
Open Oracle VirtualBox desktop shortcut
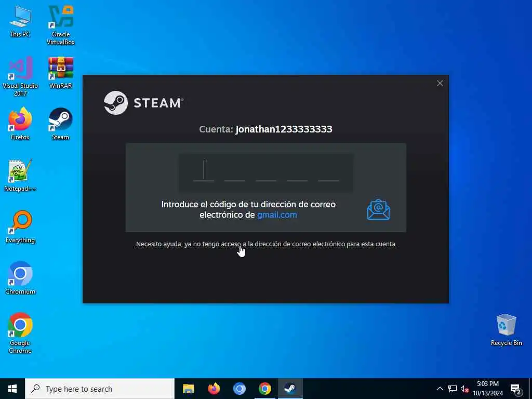[x=61, y=24]
